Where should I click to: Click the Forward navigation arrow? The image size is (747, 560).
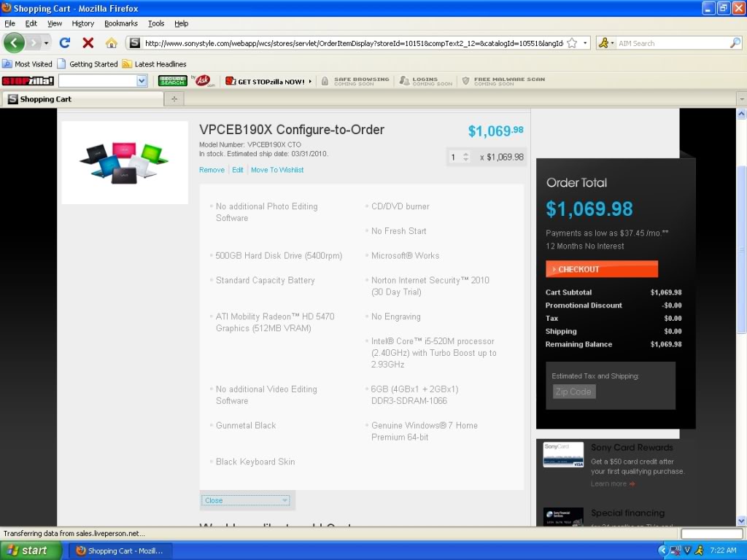[x=34, y=43]
